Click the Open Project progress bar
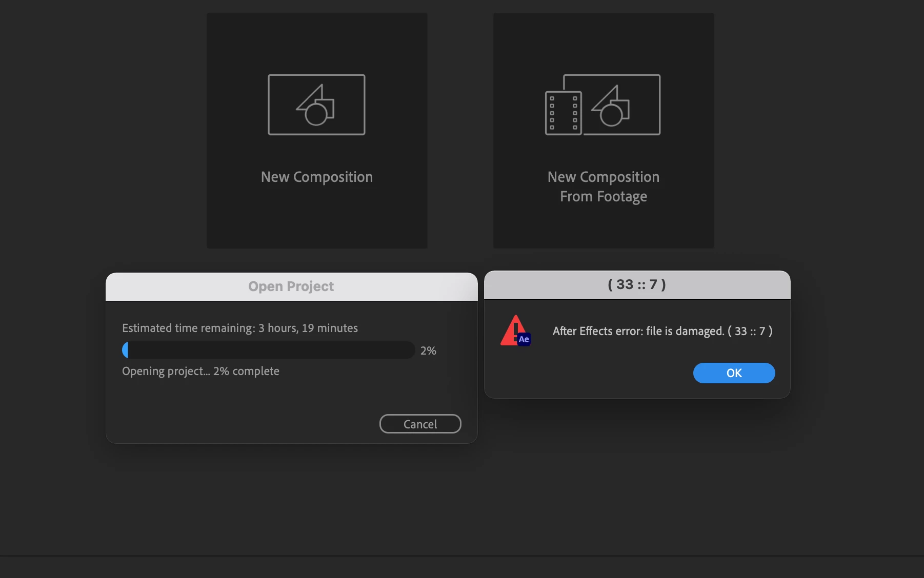 coord(268,350)
